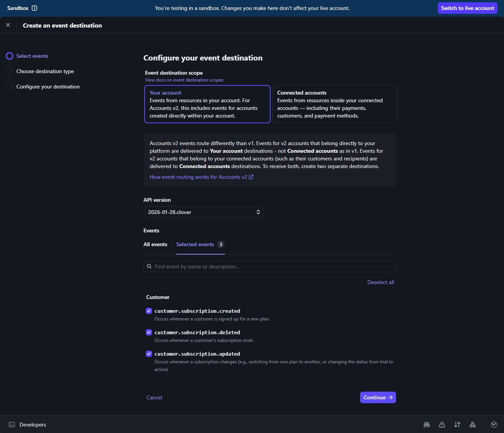Viewport: 504px width, 433px height.
Task: Click Deselect all
Action: pos(381,282)
